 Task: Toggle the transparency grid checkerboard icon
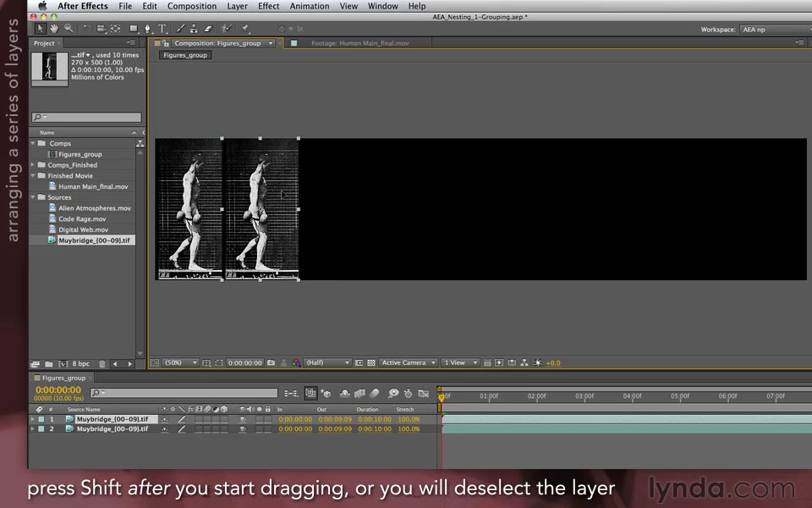tap(371, 363)
